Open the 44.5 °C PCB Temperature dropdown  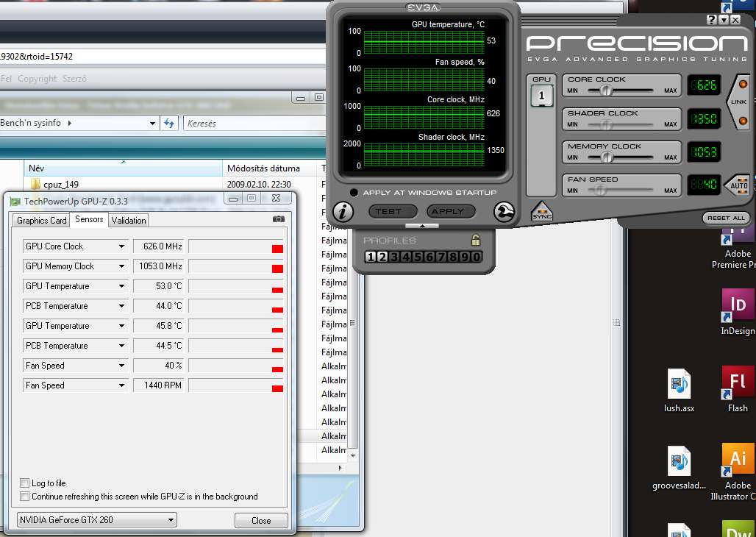121,346
